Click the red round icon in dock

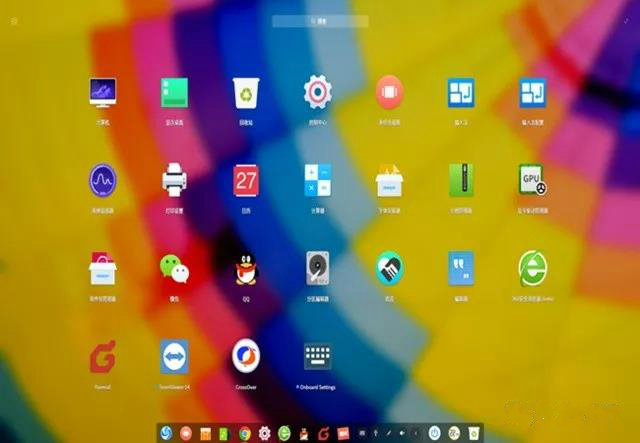click(186, 433)
